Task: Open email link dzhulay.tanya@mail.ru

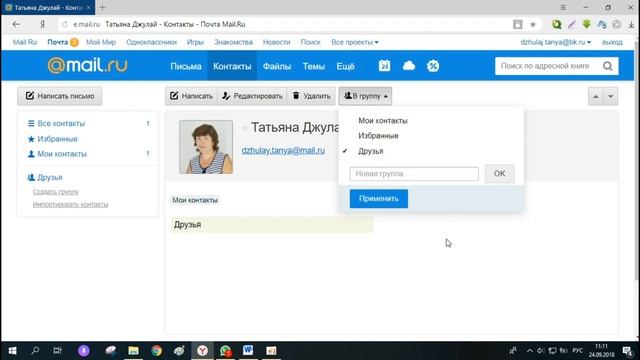Action: pyautogui.click(x=283, y=151)
